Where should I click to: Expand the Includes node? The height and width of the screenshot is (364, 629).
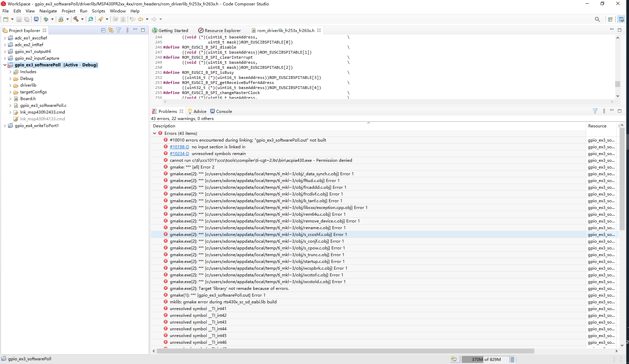click(x=10, y=72)
